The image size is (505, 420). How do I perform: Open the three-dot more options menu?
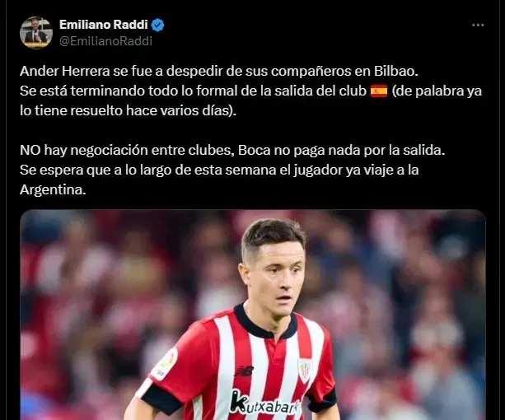click(x=478, y=25)
